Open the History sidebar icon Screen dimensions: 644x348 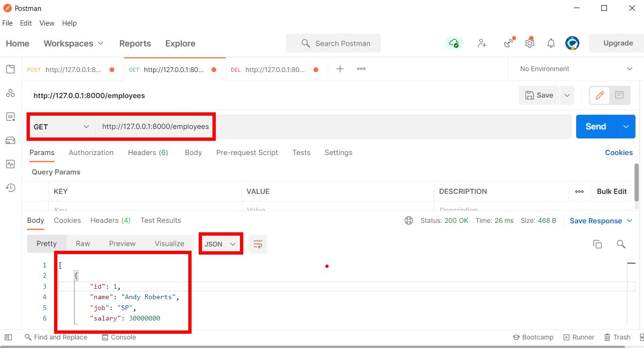pyautogui.click(x=10, y=188)
